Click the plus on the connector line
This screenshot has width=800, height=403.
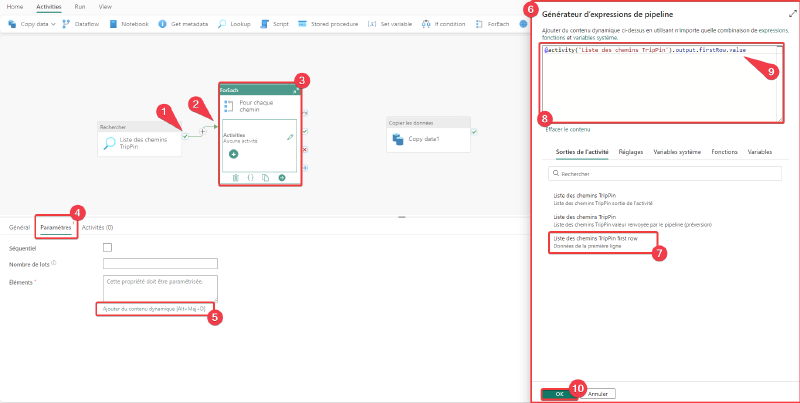pos(202,131)
